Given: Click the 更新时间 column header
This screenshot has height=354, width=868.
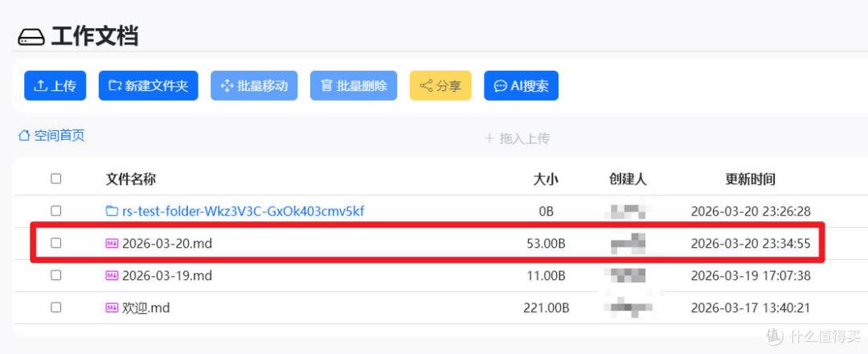Looking at the screenshot, I should click(751, 179).
